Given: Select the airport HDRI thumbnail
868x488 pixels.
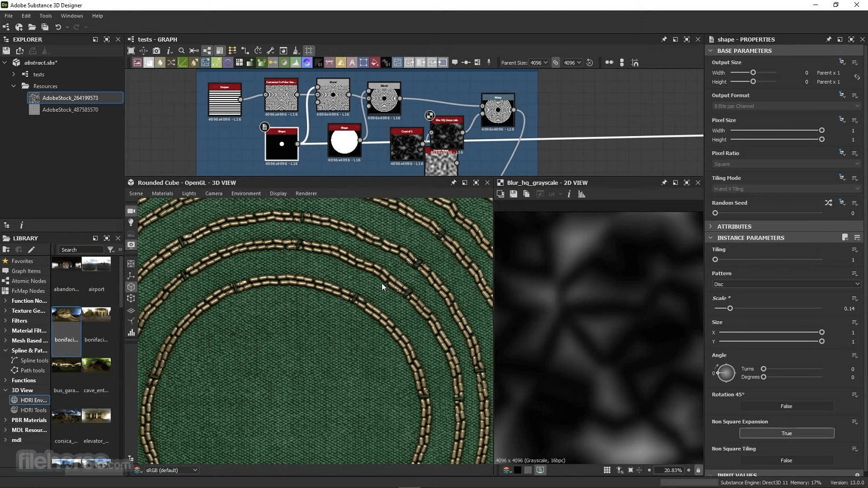Looking at the screenshot, I should [x=96, y=264].
